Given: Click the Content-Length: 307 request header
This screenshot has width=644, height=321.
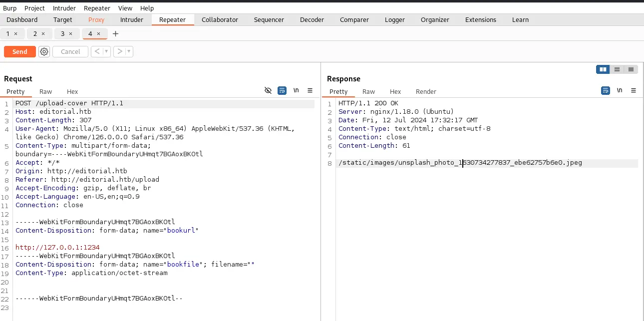Looking at the screenshot, I should pyautogui.click(x=53, y=120).
